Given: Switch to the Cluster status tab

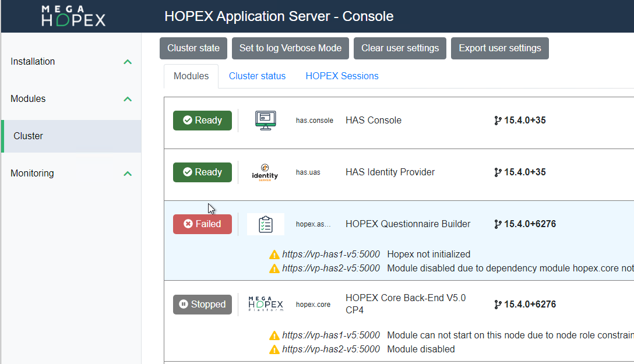Looking at the screenshot, I should click(x=257, y=76).
